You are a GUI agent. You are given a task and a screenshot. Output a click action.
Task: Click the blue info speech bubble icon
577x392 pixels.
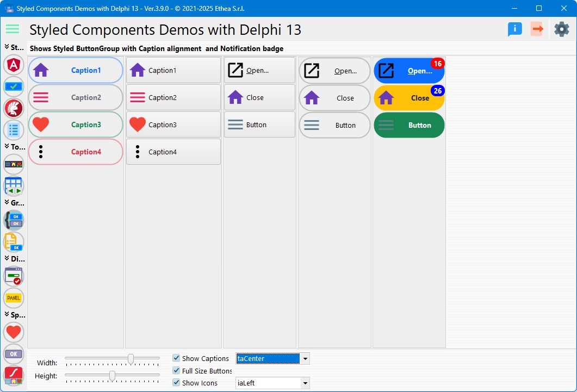click(515, 29)
